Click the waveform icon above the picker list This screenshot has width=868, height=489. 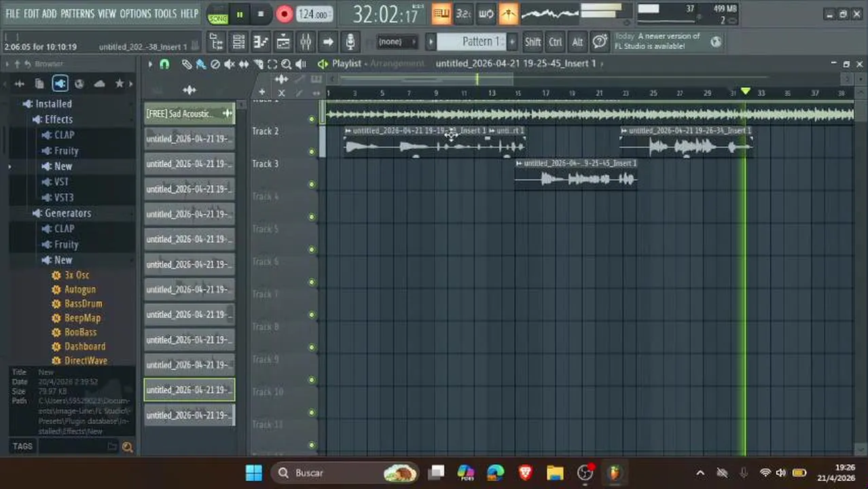pyautogui.click(x=189, y=90)
